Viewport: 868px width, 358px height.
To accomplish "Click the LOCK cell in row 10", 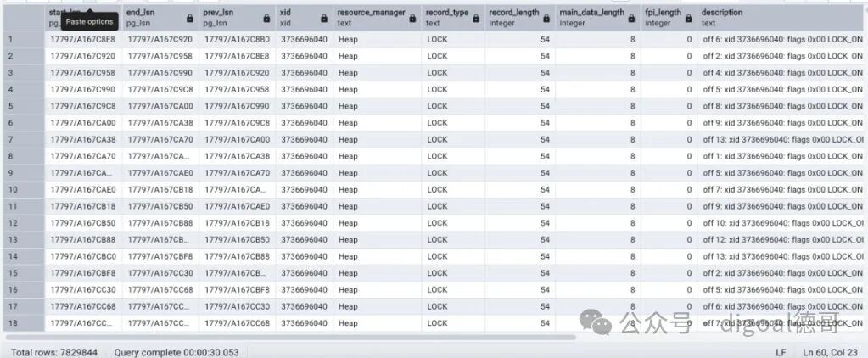I will pos(453,189).
